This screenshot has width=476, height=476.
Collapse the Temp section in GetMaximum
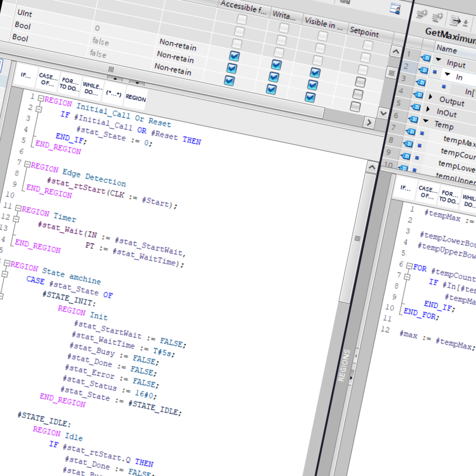pyautogui.click(x=426, y=121)
